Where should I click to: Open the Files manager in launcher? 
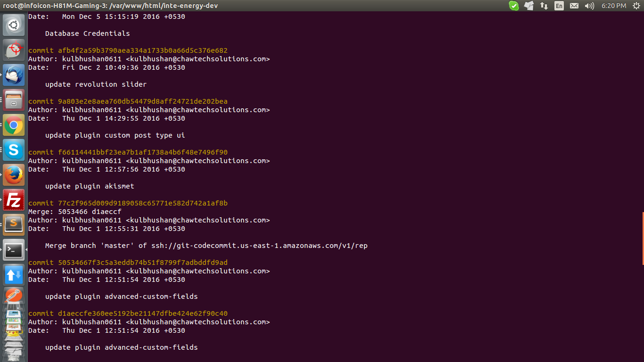pyautogui.click(x=14, y=100)
